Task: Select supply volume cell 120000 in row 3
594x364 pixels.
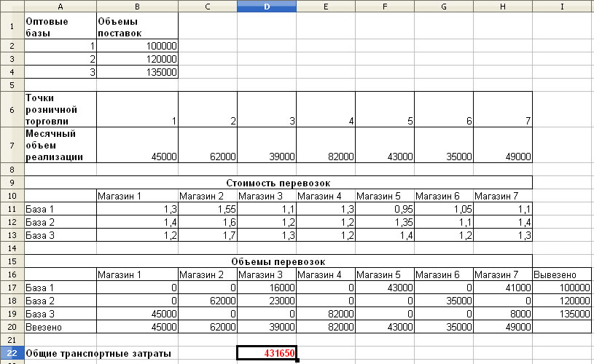Action: click(x=137, y=59)
